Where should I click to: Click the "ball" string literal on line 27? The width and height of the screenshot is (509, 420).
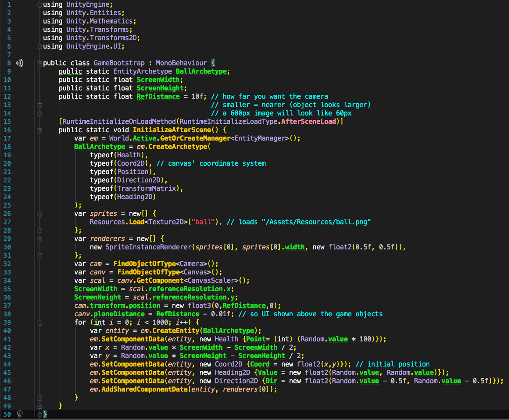(x=204, y=222)
